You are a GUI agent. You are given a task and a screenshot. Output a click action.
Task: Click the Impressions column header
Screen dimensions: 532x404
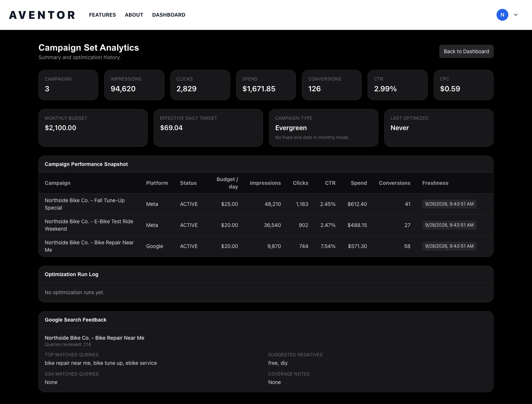(265, 183)
